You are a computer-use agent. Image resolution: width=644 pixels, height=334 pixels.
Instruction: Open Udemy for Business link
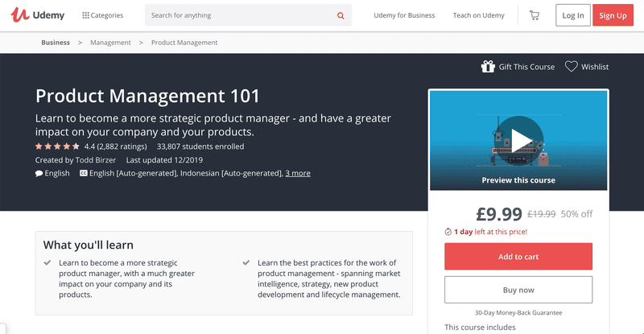(404, 15)
